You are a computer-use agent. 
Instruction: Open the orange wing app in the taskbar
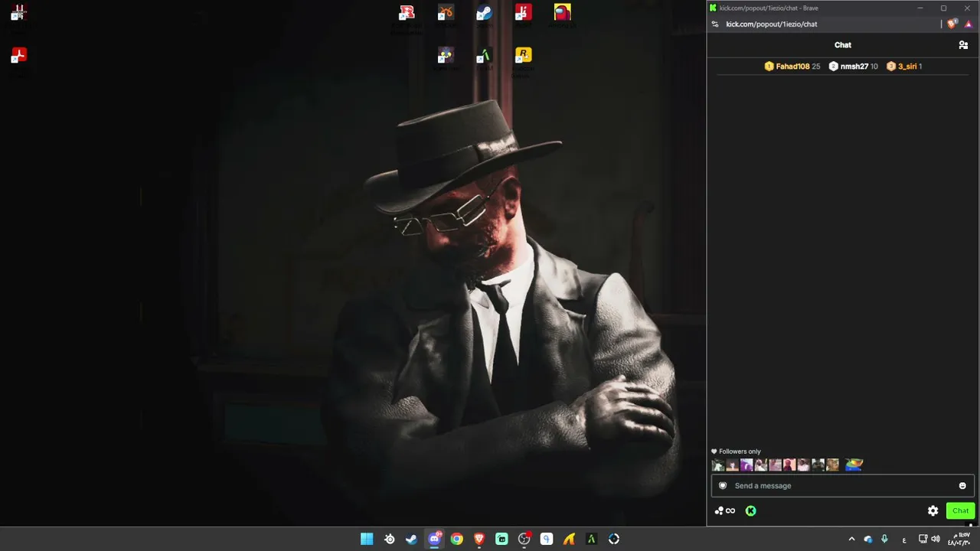tap(569, 539)
